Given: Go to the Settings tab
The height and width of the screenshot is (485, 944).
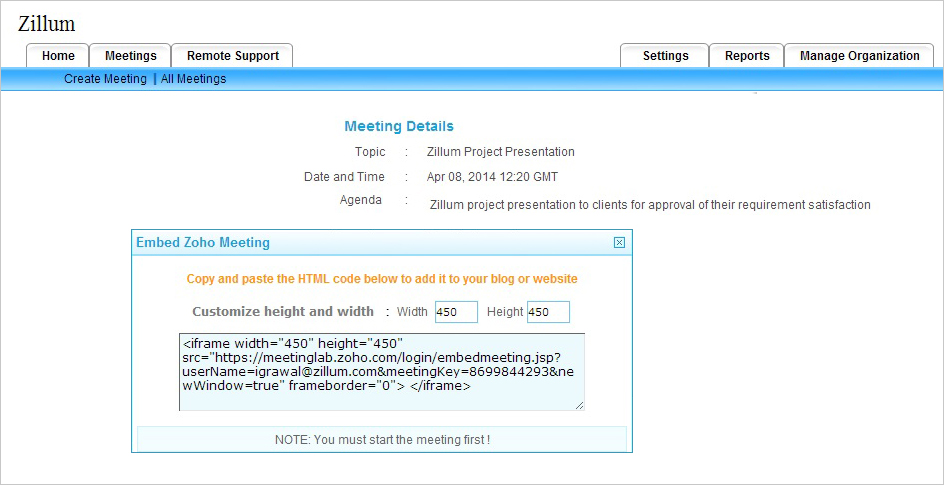Looking at the screenshot, I should (x=665, y=56).
